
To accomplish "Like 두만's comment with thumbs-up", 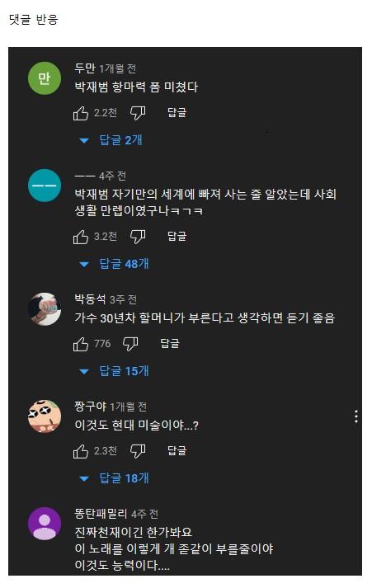I will (x=81, y=113).
